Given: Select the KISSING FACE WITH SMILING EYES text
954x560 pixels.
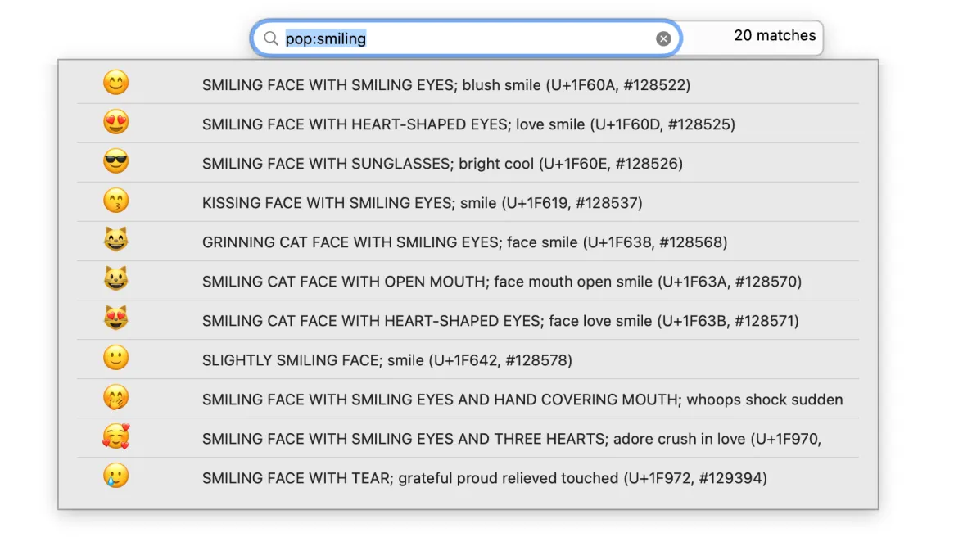Looking at the screenshot, I should tap(422, 203).
